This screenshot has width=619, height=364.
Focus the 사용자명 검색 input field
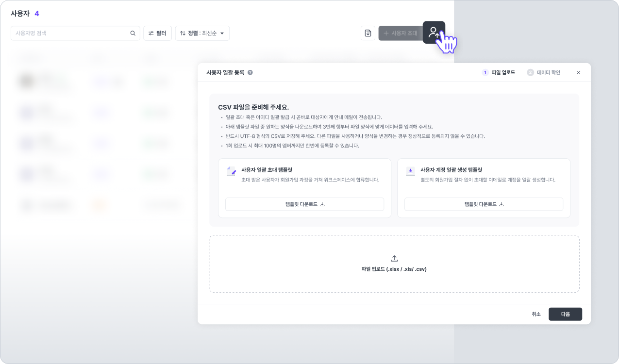point(75,33)
